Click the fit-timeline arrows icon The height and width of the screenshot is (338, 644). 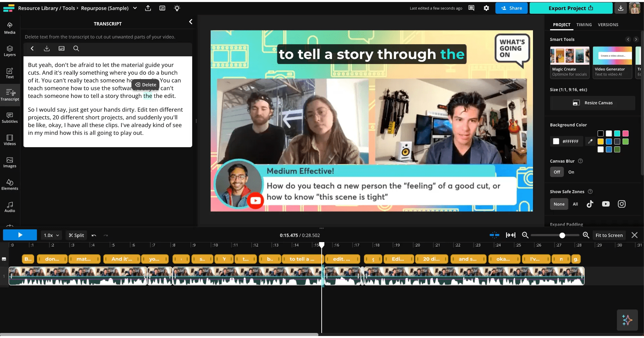(511, 235)
